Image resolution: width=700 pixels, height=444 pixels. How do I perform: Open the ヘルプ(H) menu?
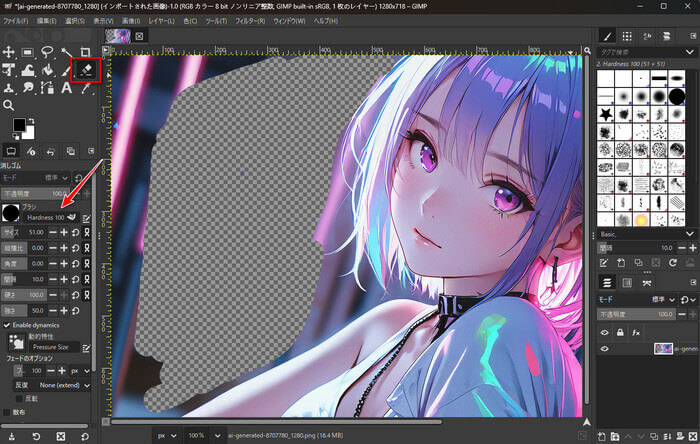point(325,21)
